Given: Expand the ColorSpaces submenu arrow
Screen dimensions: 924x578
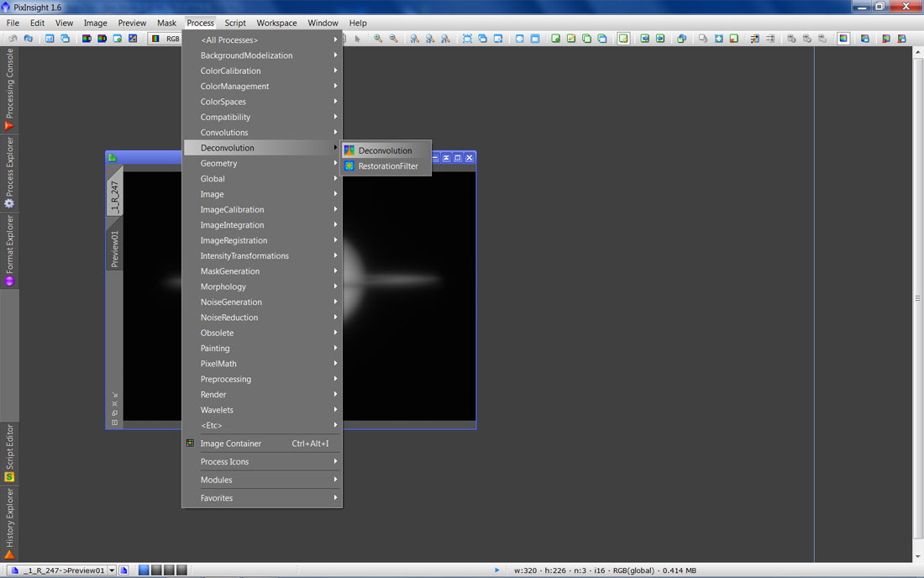Looking at the screenshot, I should 335,102.
